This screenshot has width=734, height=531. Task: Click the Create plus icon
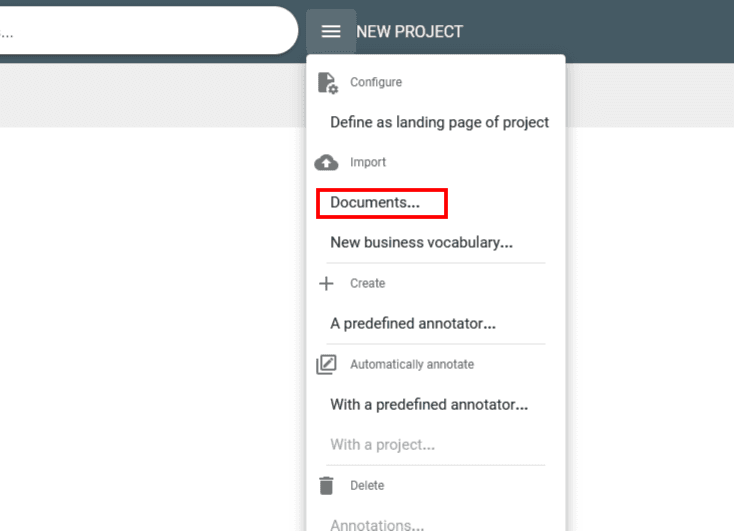pyautogui.click(x=326, y=283)
